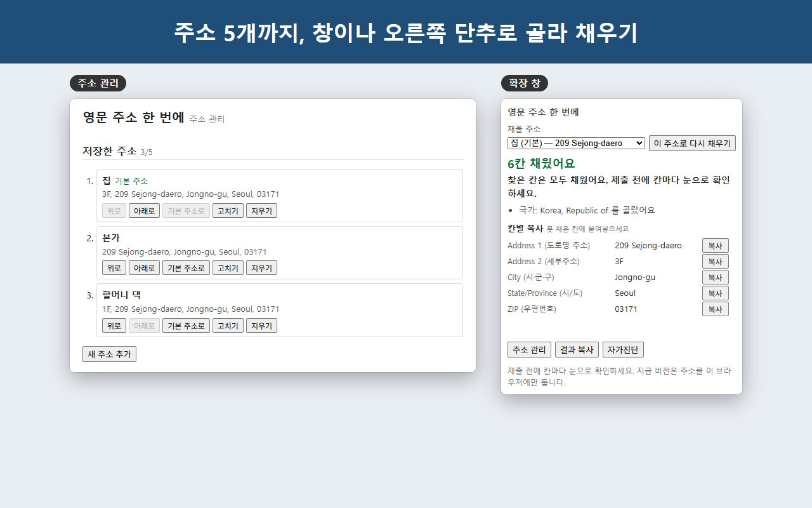The height and width of the screenshot is (508, 812).
Task: Click the 영문 주소 한 번에 title in the left panel
Action: [133, 117]
